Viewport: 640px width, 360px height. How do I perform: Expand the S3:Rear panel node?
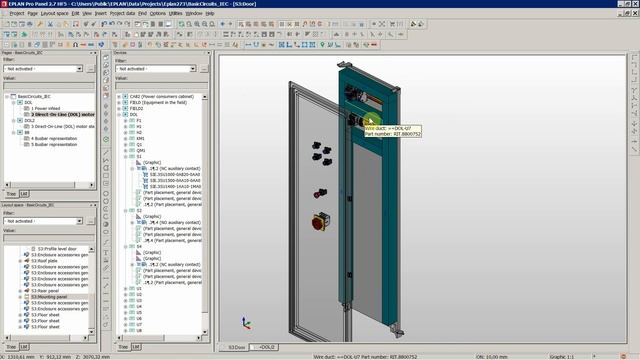coord(20,291)
